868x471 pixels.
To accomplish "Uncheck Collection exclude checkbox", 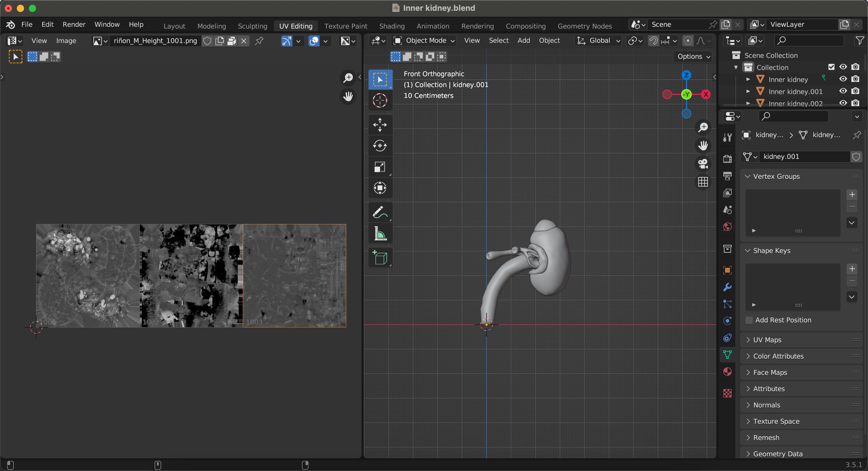I will (x=831, y=67).
